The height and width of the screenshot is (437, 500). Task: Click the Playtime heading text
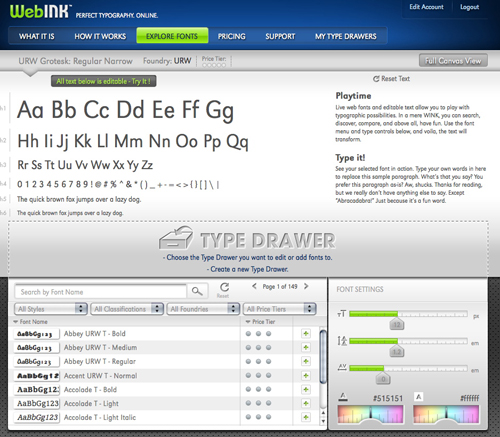(353, 96)
